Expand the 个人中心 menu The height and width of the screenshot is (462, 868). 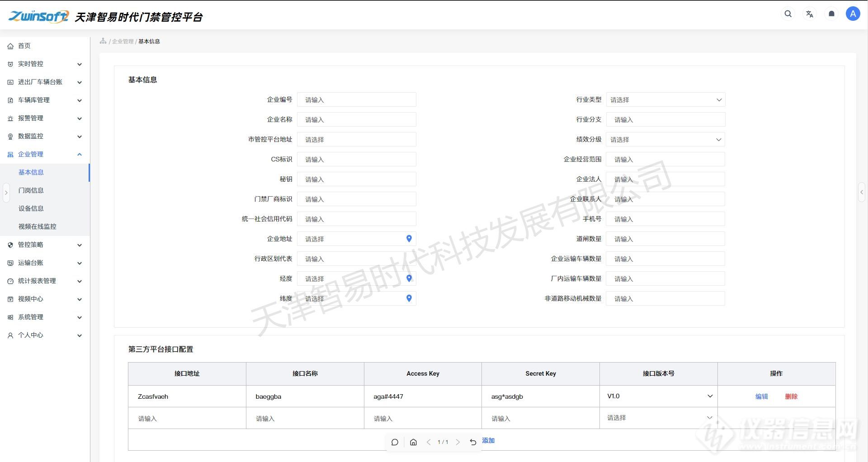coord(45,335)
